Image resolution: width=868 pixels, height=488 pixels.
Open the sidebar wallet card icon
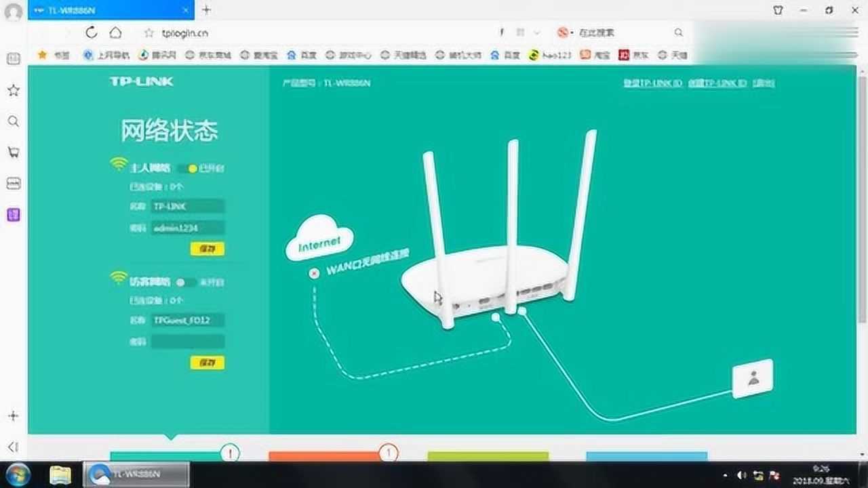tap(13, 184)
